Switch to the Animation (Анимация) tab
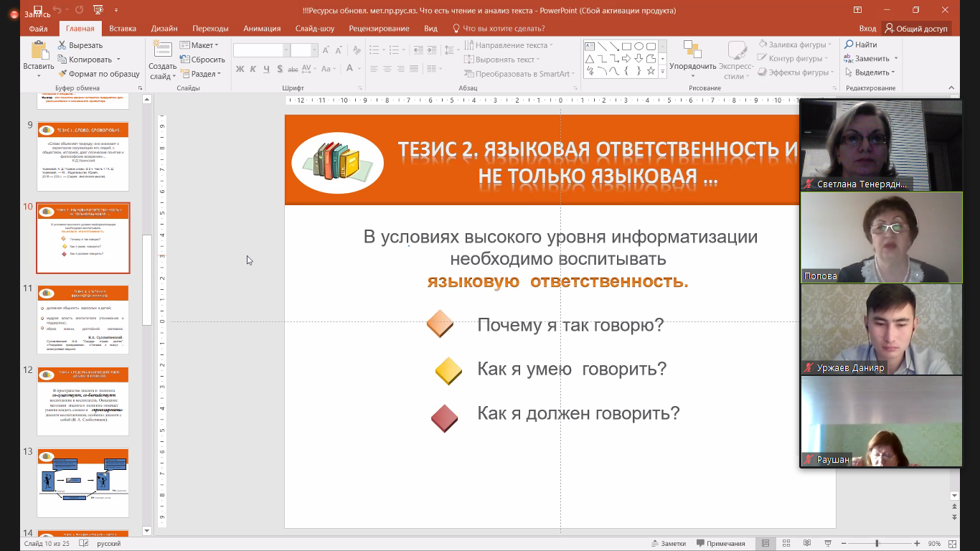The image size is (980, 551). pyautogui.click(x=262, y=29)
